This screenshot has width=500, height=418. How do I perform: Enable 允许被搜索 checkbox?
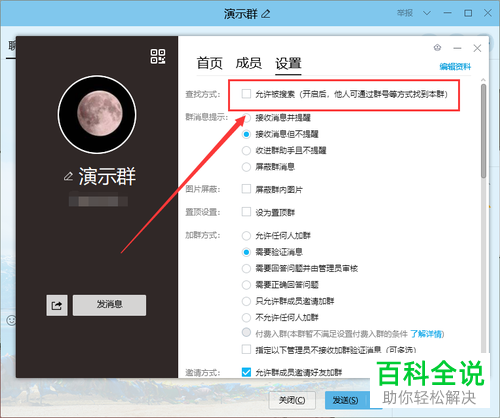click(246, 94)
